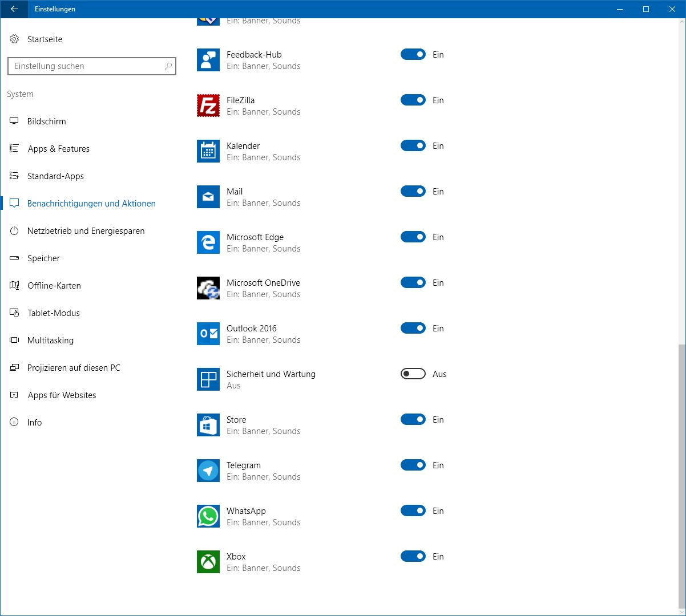Click the WhatsApp app icon
686x616 pixels.
pyautogui.click(x=208, y=516)
